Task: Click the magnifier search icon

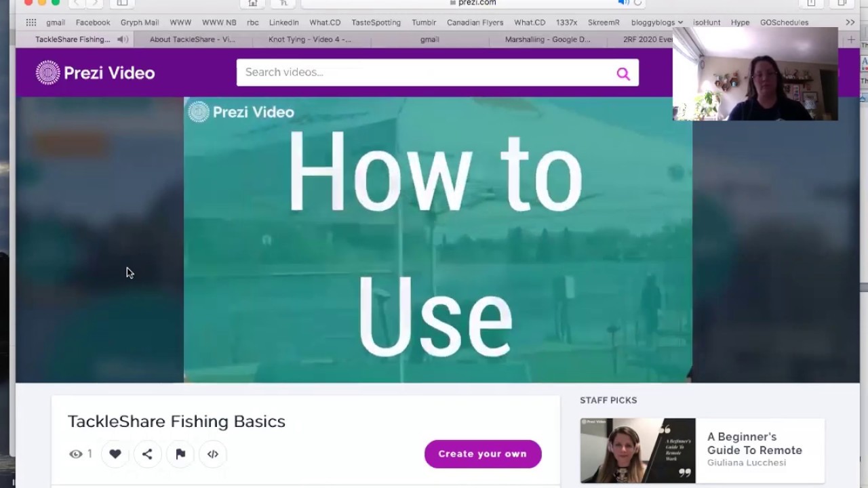Action: pyautogui.click(x=623, y=73)
